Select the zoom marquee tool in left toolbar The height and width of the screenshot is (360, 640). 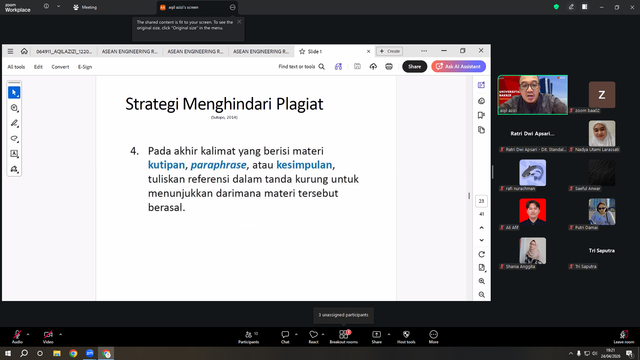pos(14,108)
